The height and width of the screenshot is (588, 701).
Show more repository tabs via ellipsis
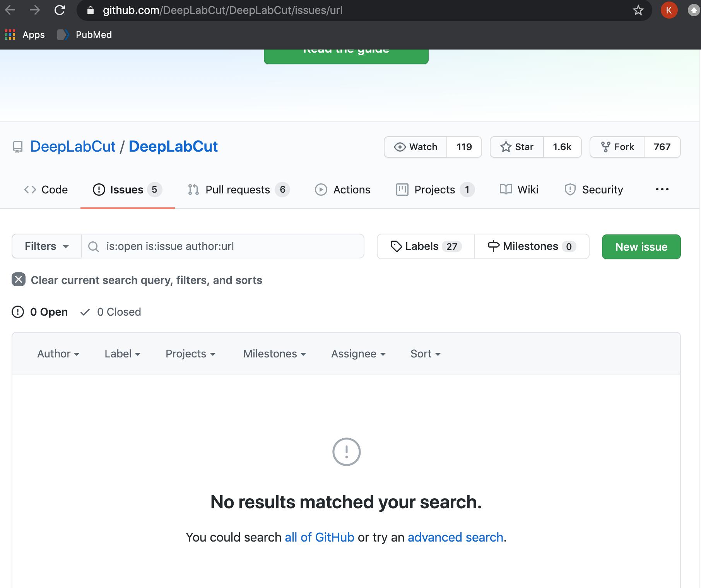click(x=662, y=190)
